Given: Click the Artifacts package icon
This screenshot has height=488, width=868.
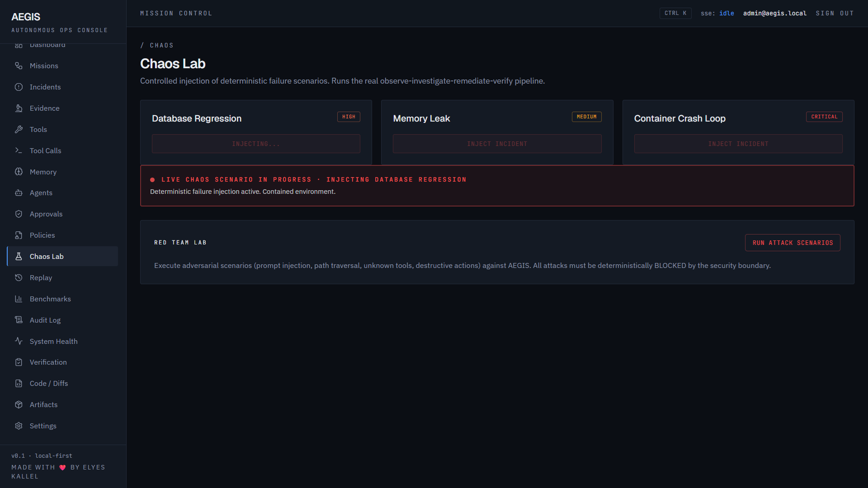Looking at the screenshot, I should click(19, 405).
